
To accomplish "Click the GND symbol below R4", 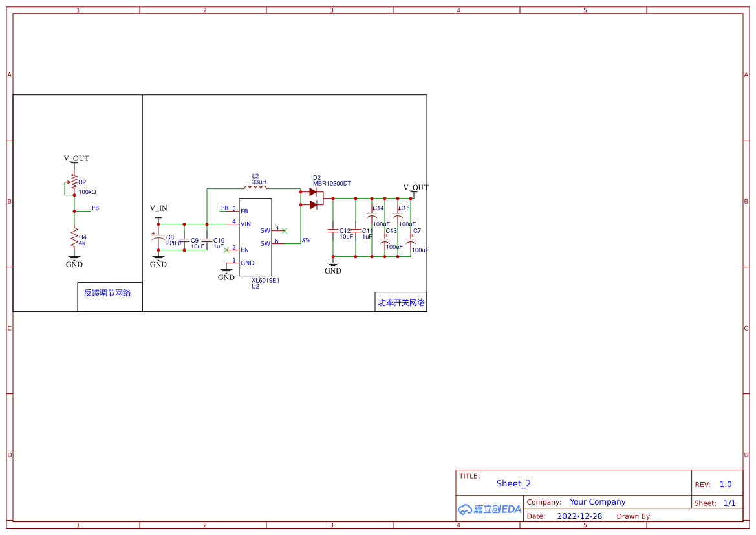I will [74, 259].
